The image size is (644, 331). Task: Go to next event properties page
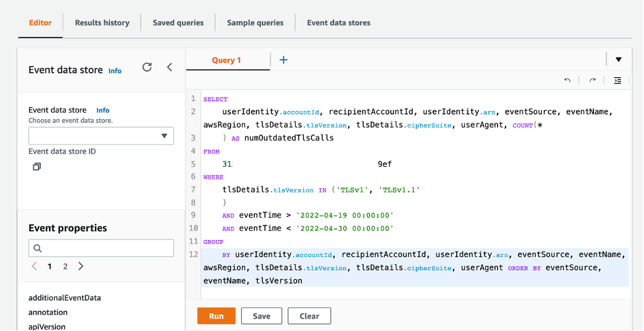click(x=81, y=266)
